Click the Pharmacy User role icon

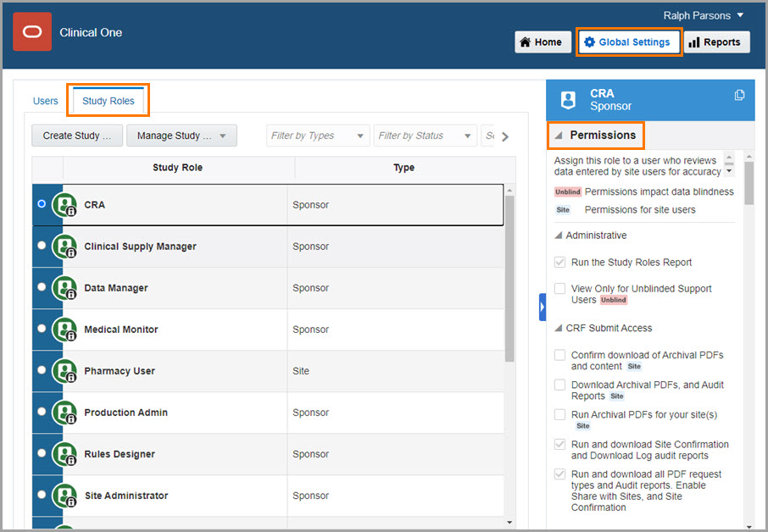coord(64,371)
